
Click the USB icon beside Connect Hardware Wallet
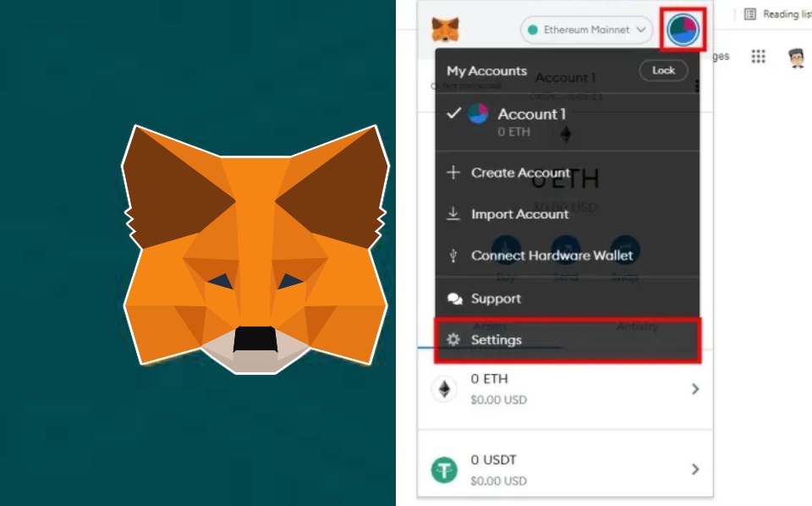(x=453, y=256)
